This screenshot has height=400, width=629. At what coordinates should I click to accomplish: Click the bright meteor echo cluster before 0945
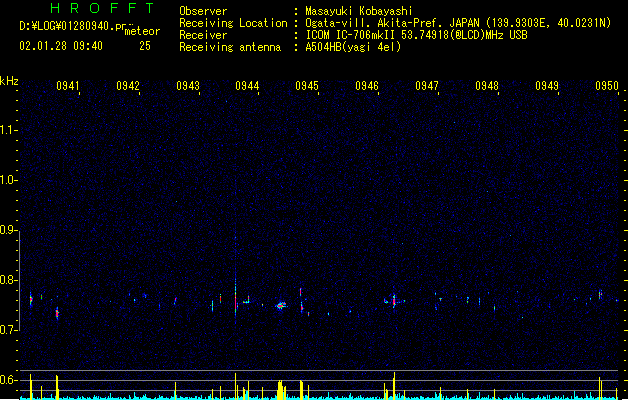pos(281,306)
